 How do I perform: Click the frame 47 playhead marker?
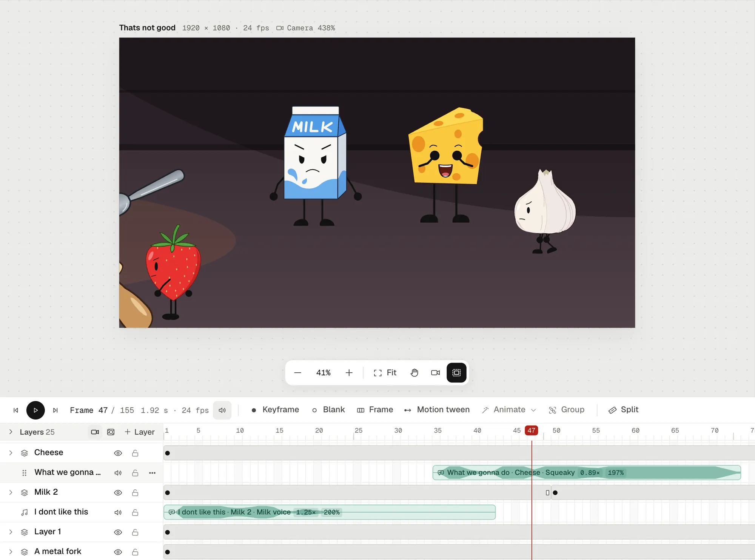531,430
